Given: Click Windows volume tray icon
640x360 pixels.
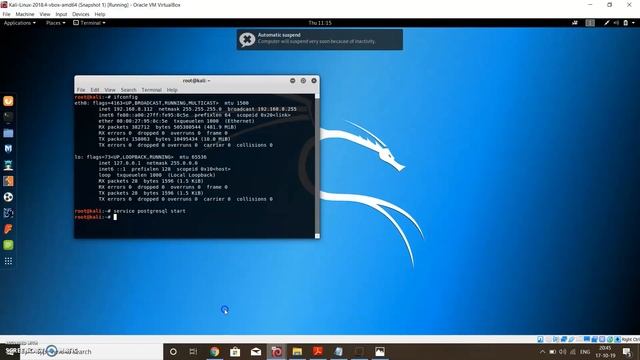Looking at the screenshot, I should (562, 352).
